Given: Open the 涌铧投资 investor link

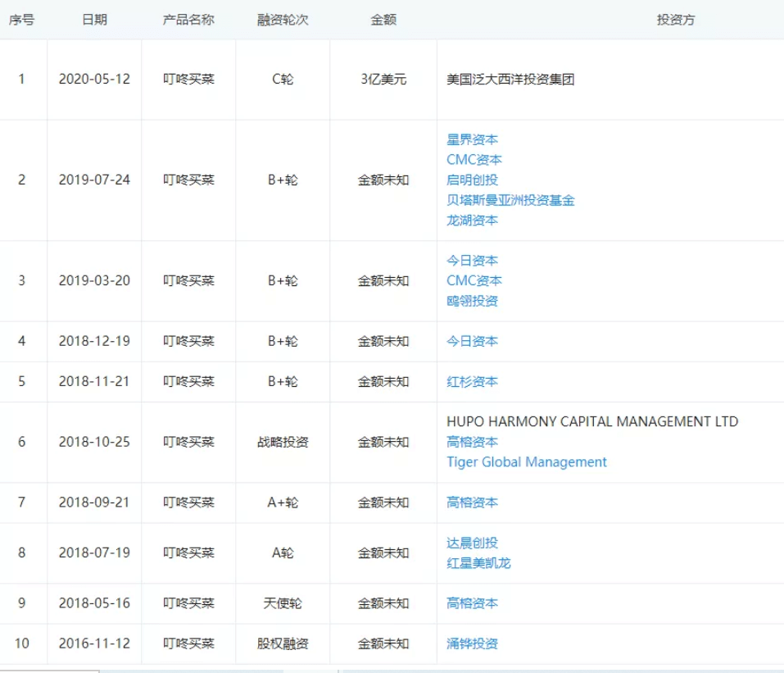Looking at the screenshot, I should tap(472, 643).
